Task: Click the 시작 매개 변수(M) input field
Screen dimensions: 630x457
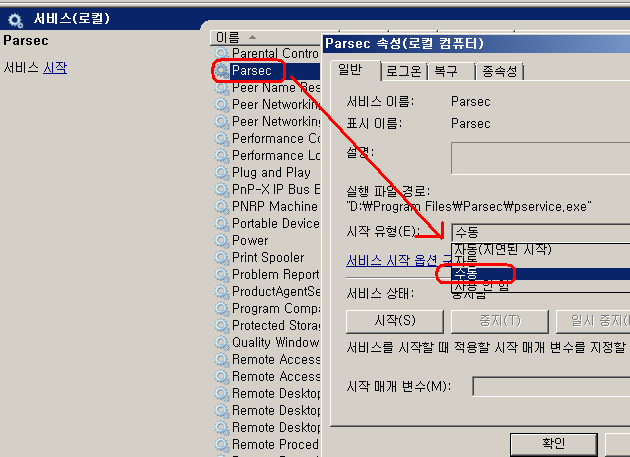Action: (x=551, y=387)
